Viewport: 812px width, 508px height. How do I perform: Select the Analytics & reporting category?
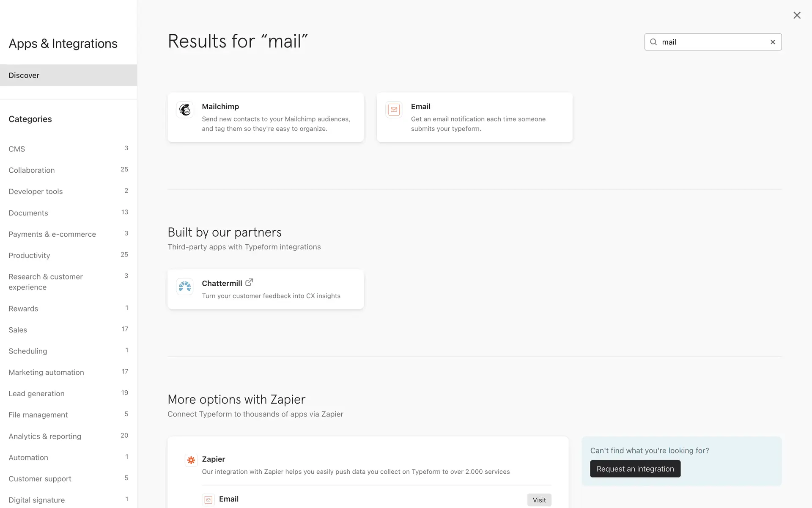point(45,436)
